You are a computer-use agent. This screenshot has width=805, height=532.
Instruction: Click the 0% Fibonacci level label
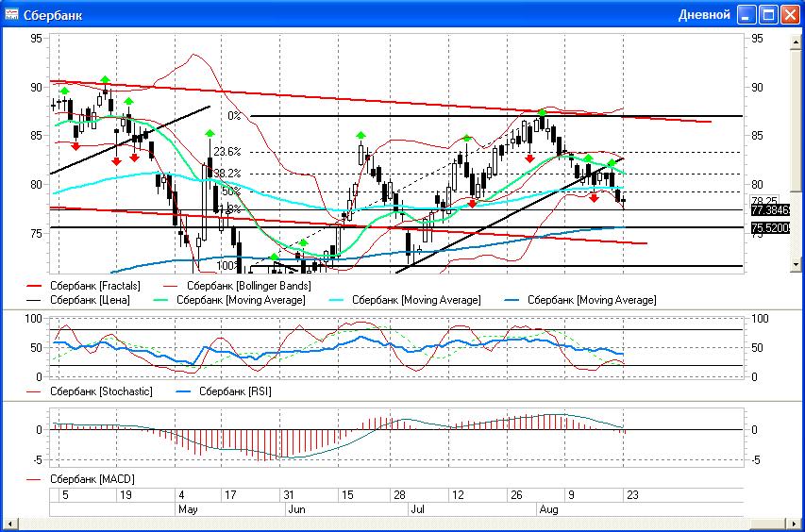[234, 116]
